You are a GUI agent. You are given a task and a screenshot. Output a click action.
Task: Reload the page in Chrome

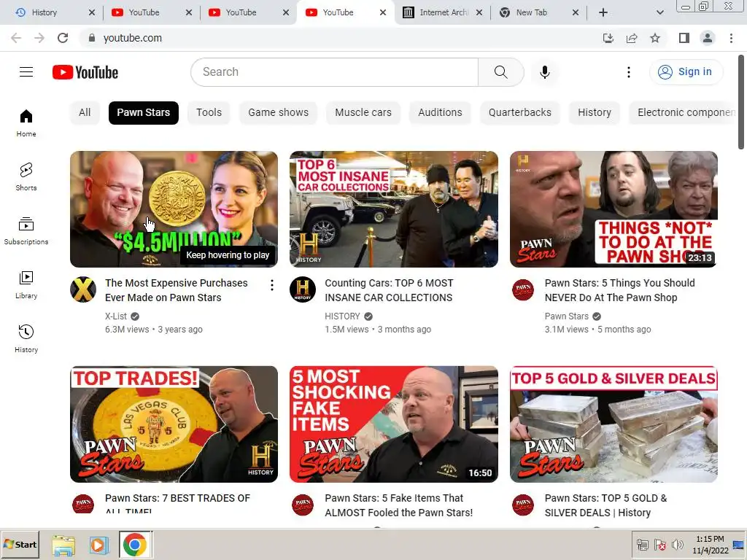point(63,38)
